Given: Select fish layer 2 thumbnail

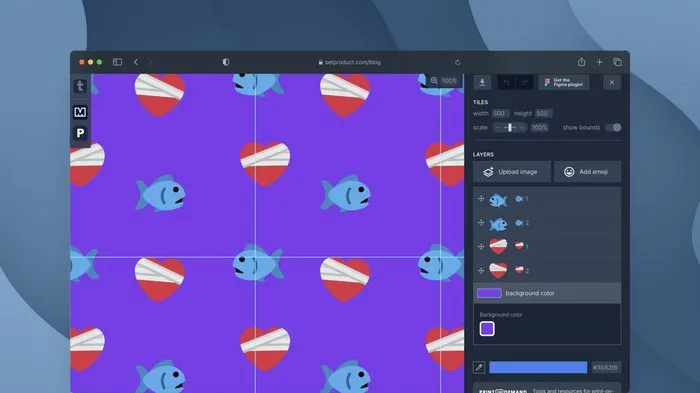Looking at the screenshot, I should point(498,224).
